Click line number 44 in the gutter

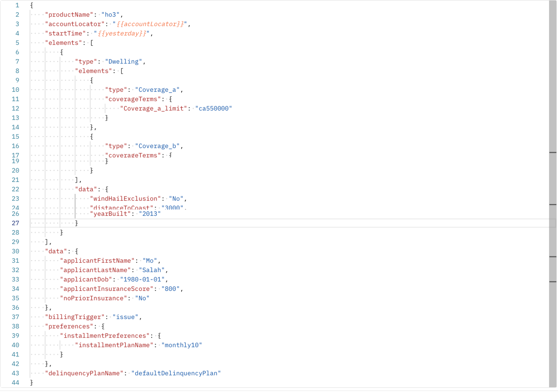point(15,383)
